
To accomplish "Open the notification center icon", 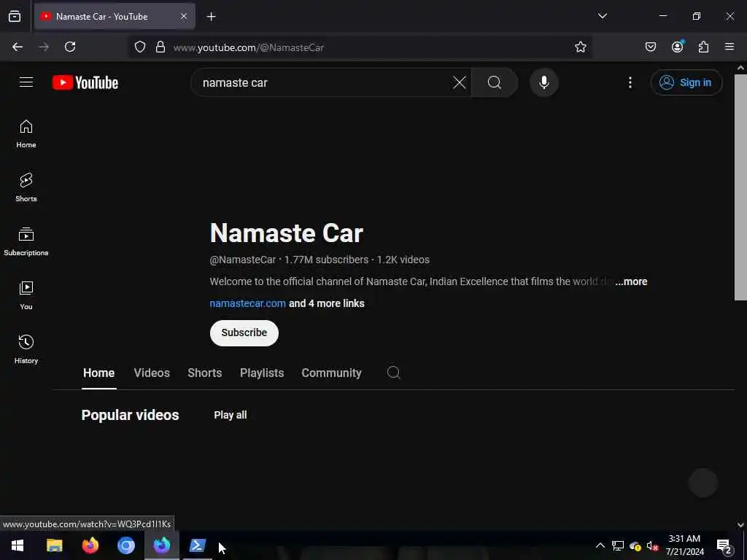I will [x=724, y=545].
